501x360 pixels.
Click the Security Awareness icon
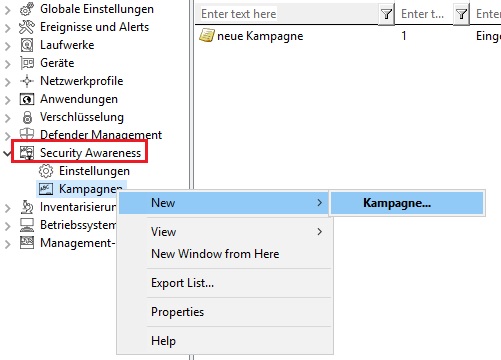(27, 153)
